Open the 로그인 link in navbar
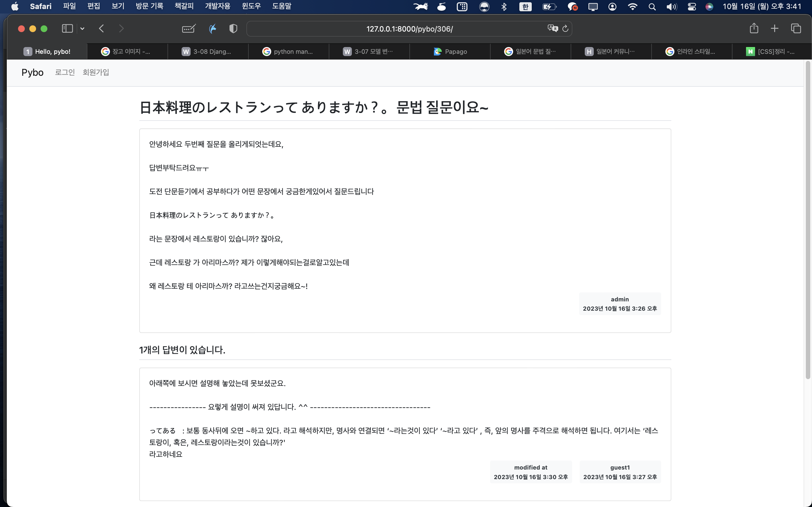Viewport: 812px width, 507px height. (x=65, y=72)
